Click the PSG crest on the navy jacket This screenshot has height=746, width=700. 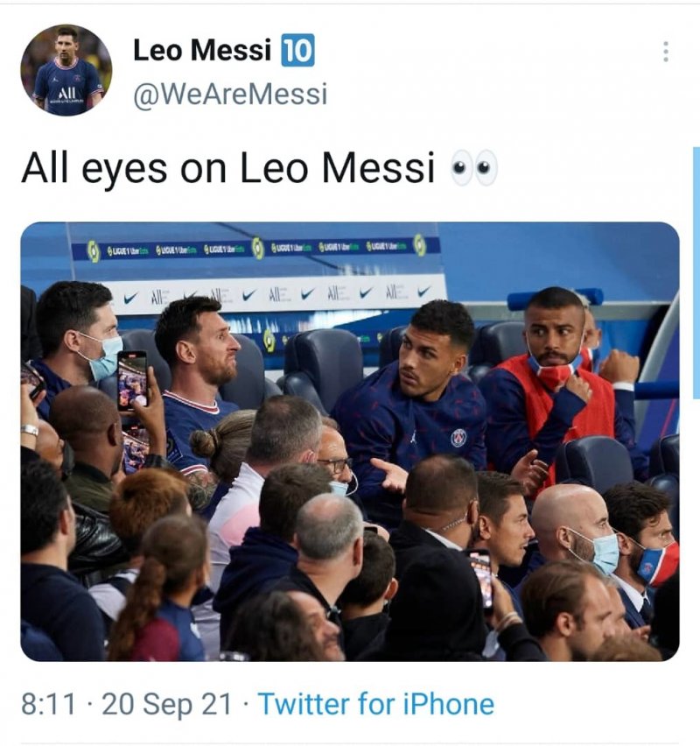click(458, 437)
